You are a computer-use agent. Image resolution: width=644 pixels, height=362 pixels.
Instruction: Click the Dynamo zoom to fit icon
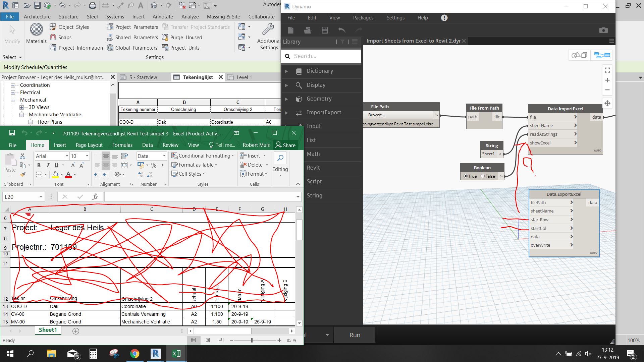(607, 70)
